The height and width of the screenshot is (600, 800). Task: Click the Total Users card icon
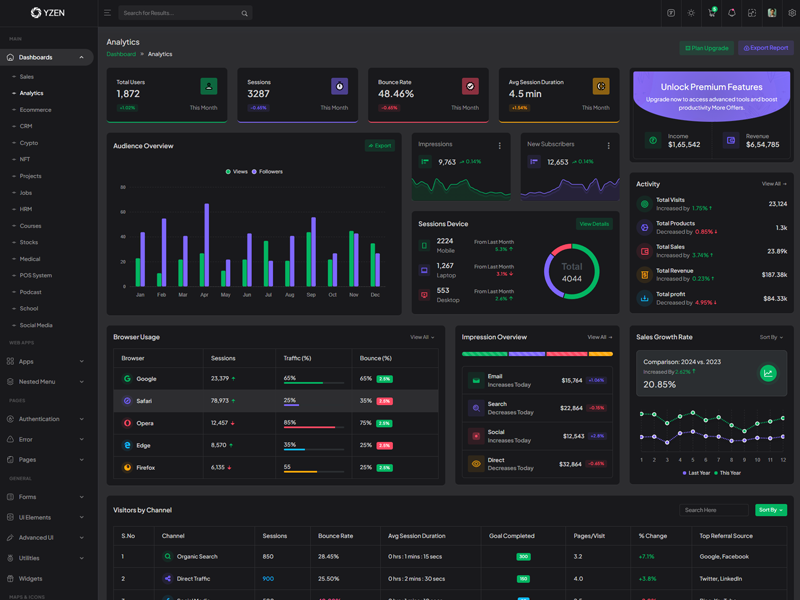[208, 87]
